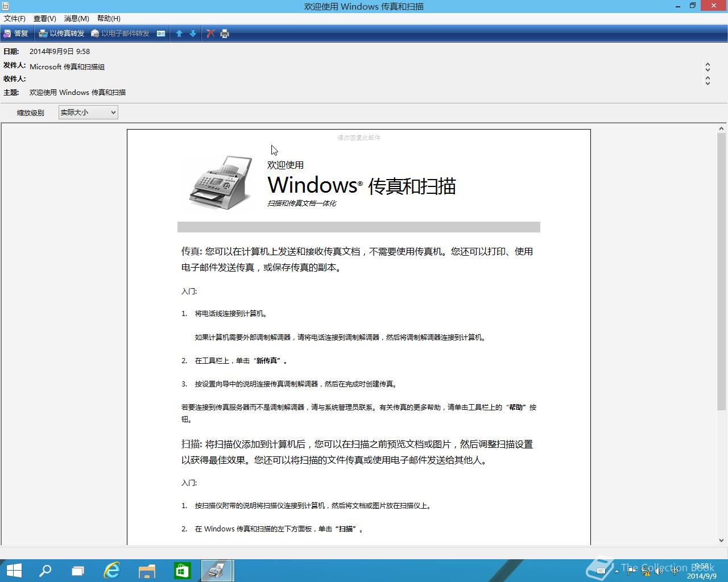Viewport: 728px width, 582px height.
Task: Open the 缩放级别 zoom level dropdown
Action: 88,113
